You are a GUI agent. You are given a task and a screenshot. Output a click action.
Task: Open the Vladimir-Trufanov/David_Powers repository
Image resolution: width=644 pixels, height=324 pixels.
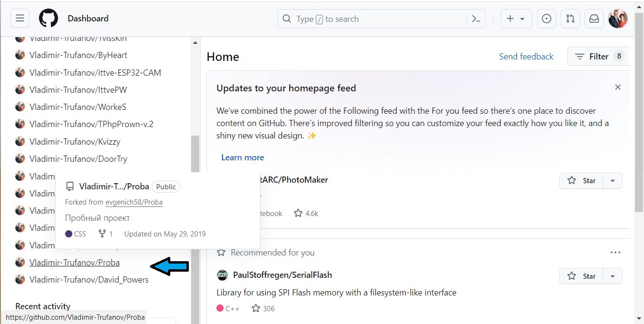[89, 280]
